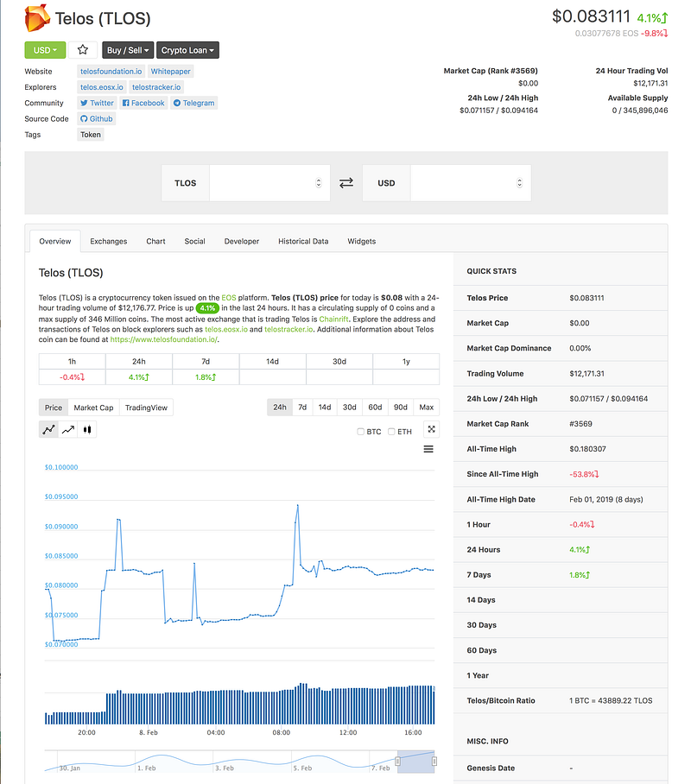Set chart range to 7d
The width and height of the screenshot is (691, 784).
tap(302, 408)
